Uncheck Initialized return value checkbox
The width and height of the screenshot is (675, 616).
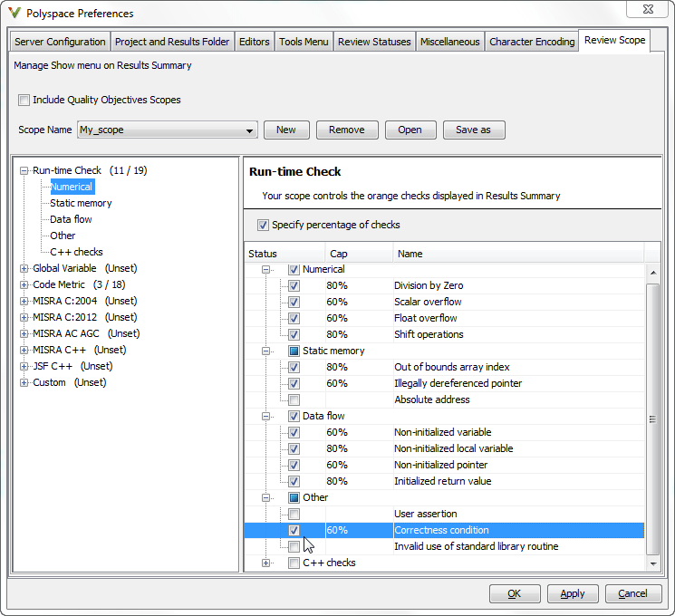pos(294,481)
